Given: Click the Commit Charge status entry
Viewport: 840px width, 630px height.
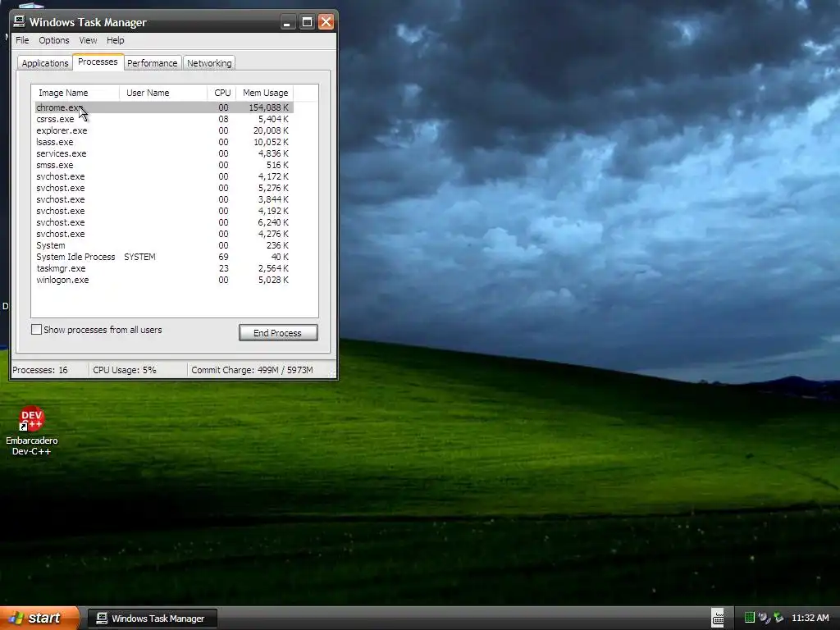Looking at the screenshot, I should coord(252,370).
